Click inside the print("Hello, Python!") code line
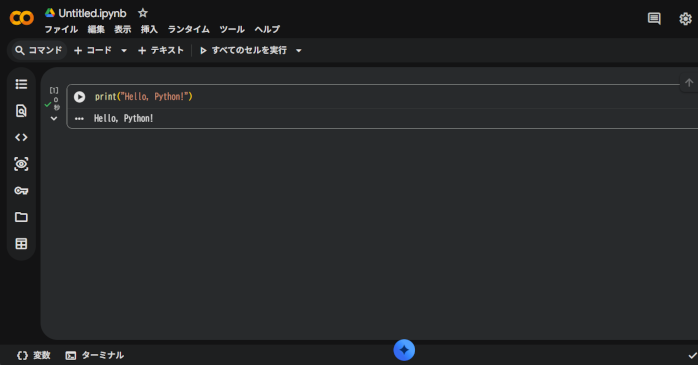Screen dimensions: 698x365 click(x=143, y=97)
